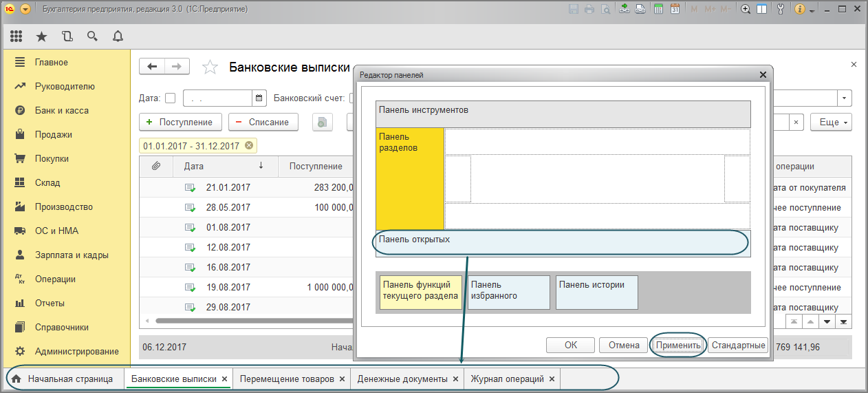Screen dimensions: 868x393
Task: Click the zoom scale magnifier icon
Action: 745,10
